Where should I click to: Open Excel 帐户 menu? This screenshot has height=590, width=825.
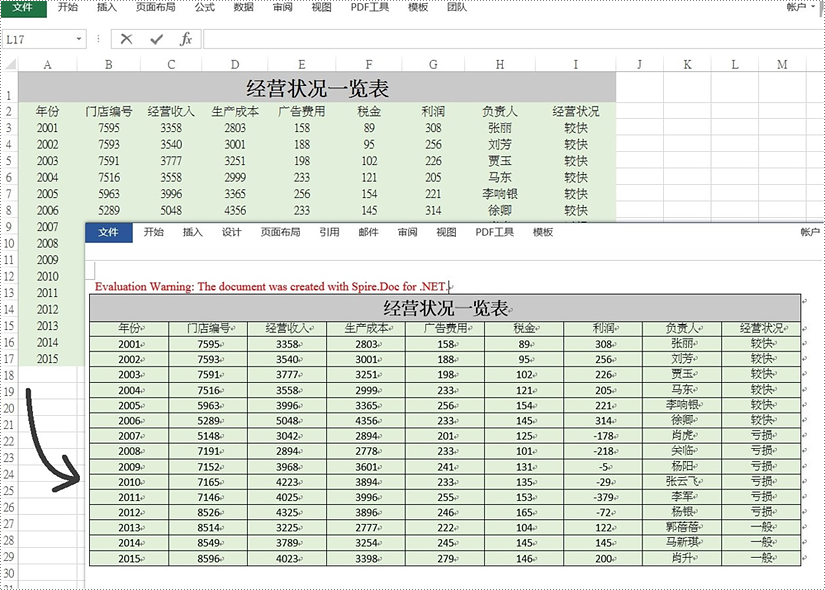click(802, 7)
